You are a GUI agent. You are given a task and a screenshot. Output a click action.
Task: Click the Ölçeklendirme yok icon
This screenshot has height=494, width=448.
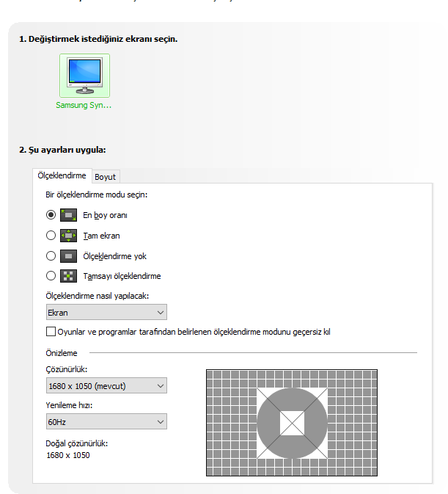[69, 256]
